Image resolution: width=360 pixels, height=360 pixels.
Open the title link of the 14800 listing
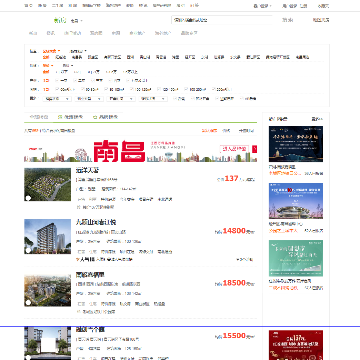pyautogui.click(x=96, y=222)
